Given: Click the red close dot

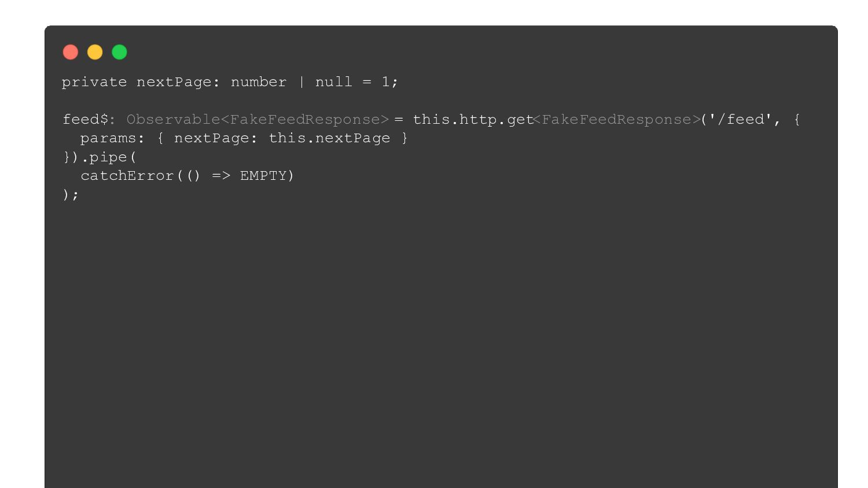Looking at the screenshot, I should (71, 53).
